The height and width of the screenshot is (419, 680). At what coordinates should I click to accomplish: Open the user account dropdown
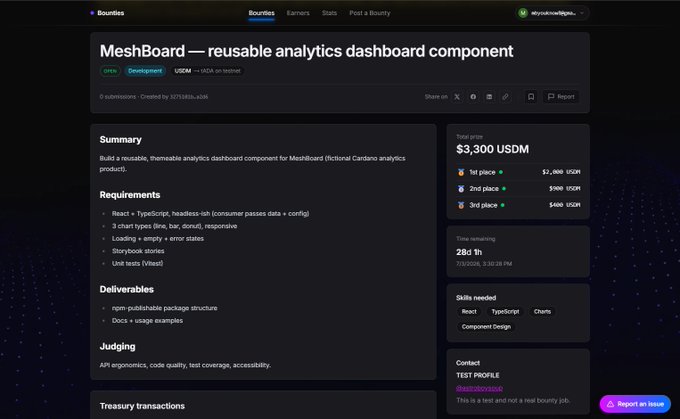[552, 13]
